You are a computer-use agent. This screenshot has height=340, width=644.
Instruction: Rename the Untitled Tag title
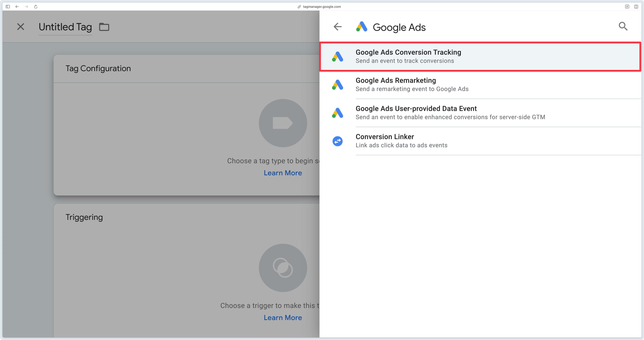65,27
